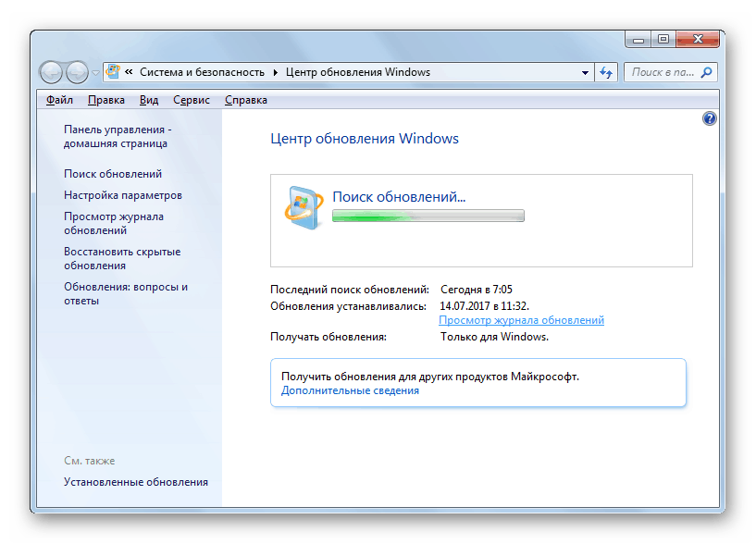The width and height of the screenshot is (756, 544).
Task: Click the double-chevron at the breadcrumb start
Action: click(130, 71)
